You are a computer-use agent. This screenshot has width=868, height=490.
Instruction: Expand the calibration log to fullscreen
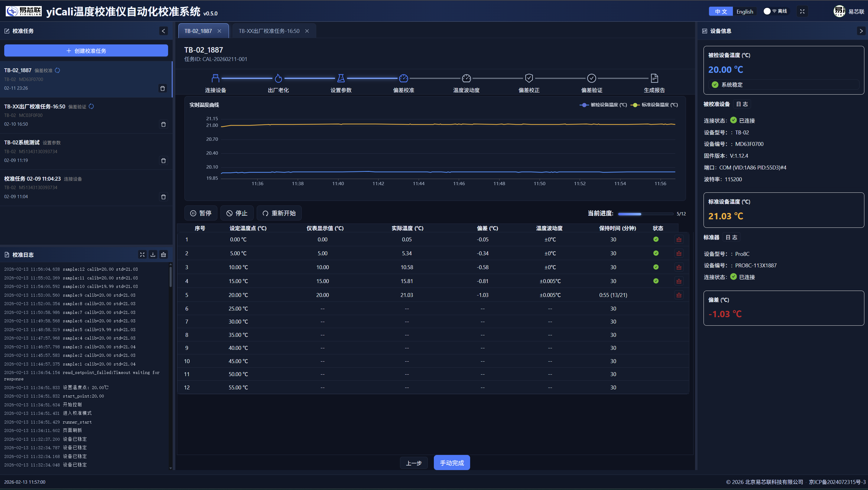142,255
